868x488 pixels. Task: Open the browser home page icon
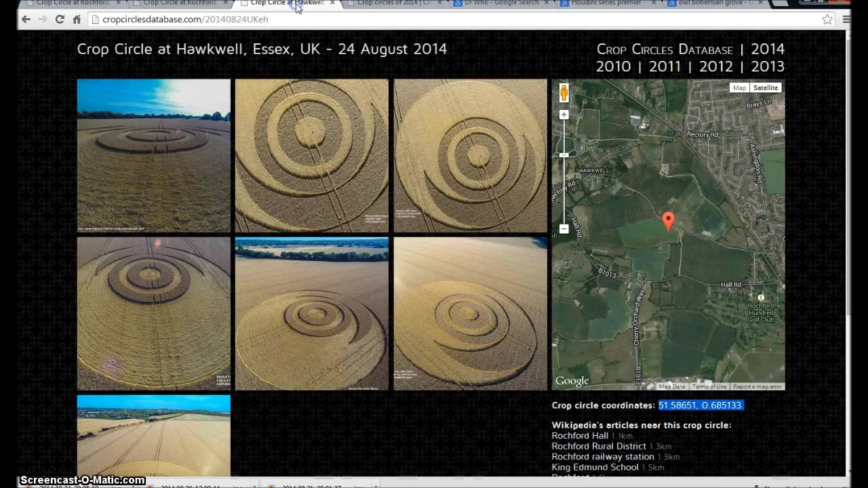point(77,20)
